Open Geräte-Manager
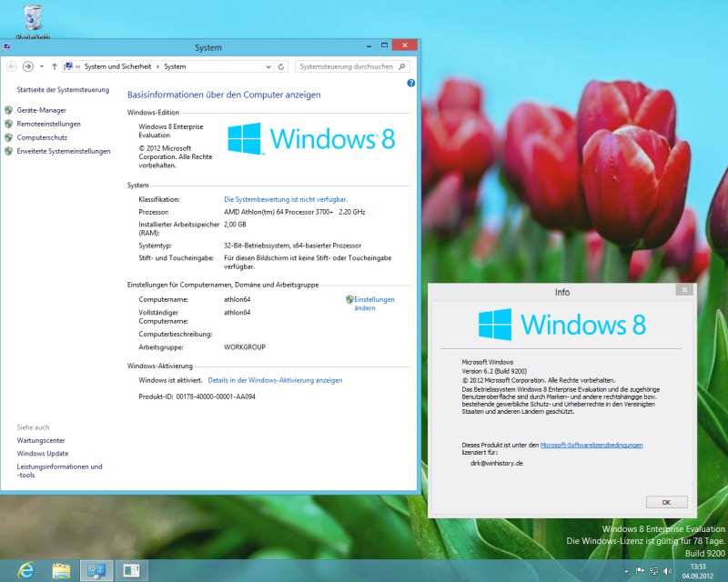728x582 pixels. (x=41, y=110)
